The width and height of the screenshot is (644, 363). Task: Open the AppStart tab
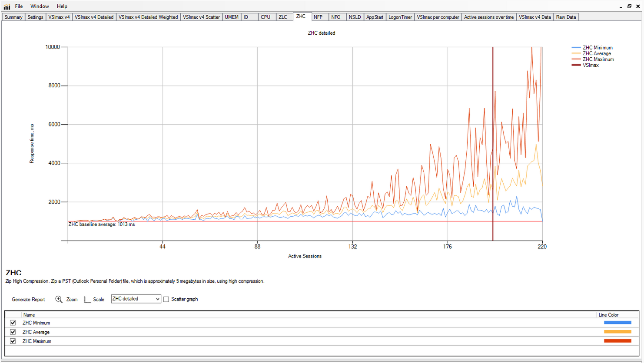[375, 17]
